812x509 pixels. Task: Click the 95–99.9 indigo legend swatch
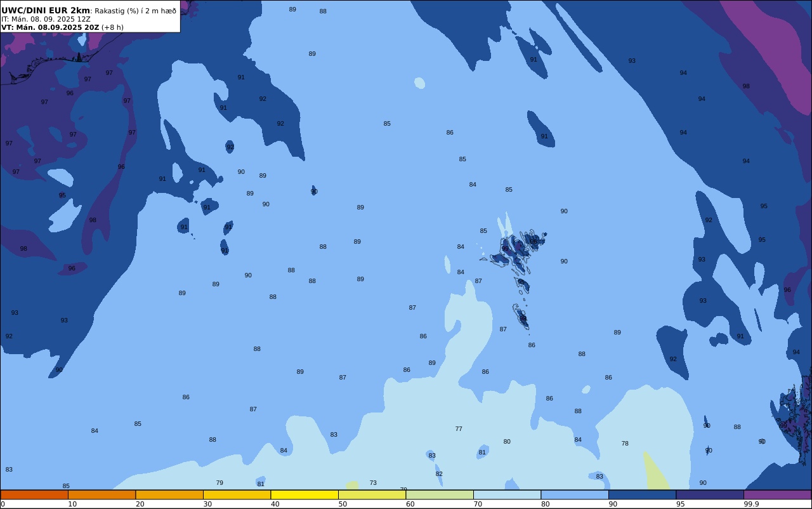pos(710,494)
